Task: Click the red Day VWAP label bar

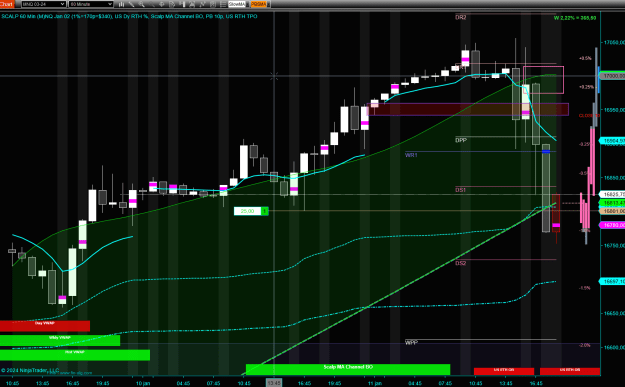Action: click(x=45, y=326)
